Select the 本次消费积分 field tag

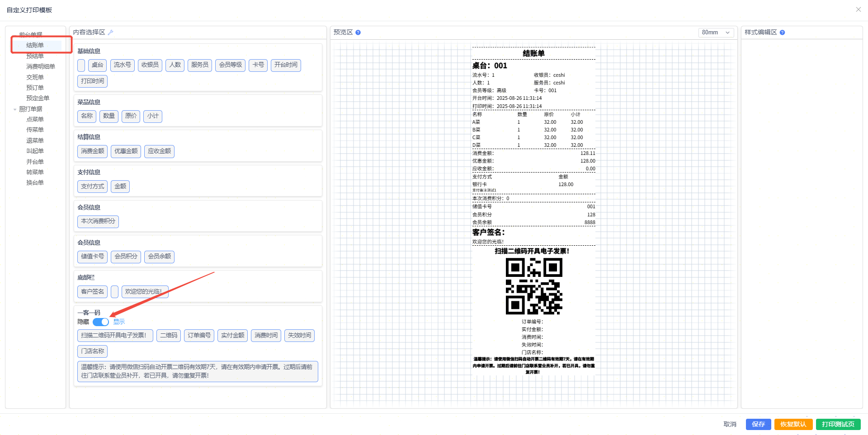(98, 221)
